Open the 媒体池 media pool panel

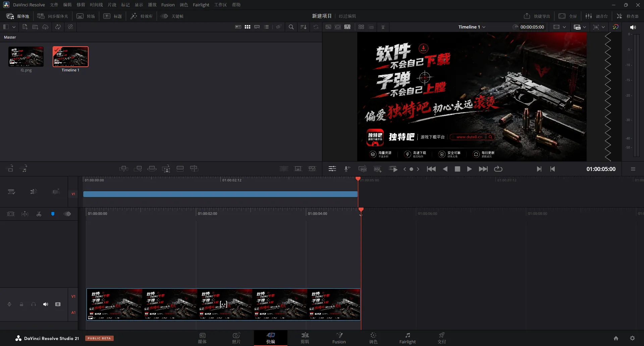(x=18, y=16)
